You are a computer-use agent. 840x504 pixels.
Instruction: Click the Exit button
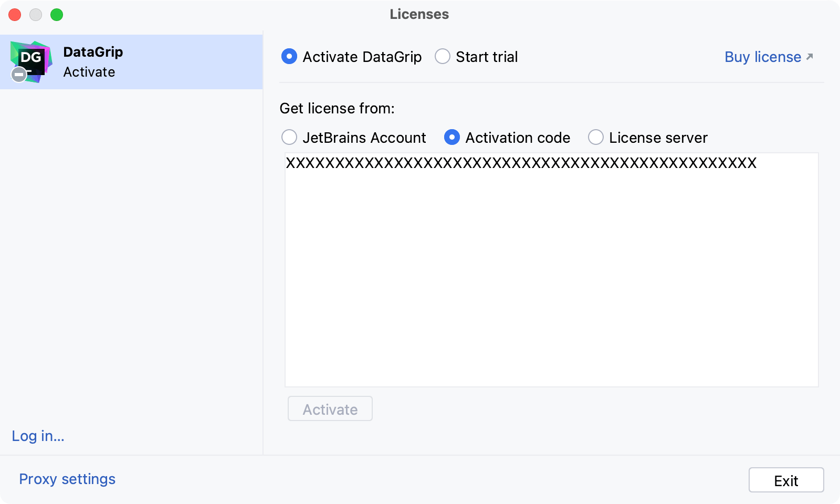click(x=786, y=480)
